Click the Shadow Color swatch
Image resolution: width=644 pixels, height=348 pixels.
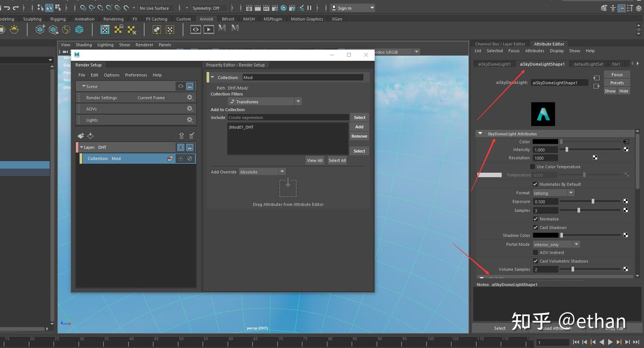[x=546, y=235]
